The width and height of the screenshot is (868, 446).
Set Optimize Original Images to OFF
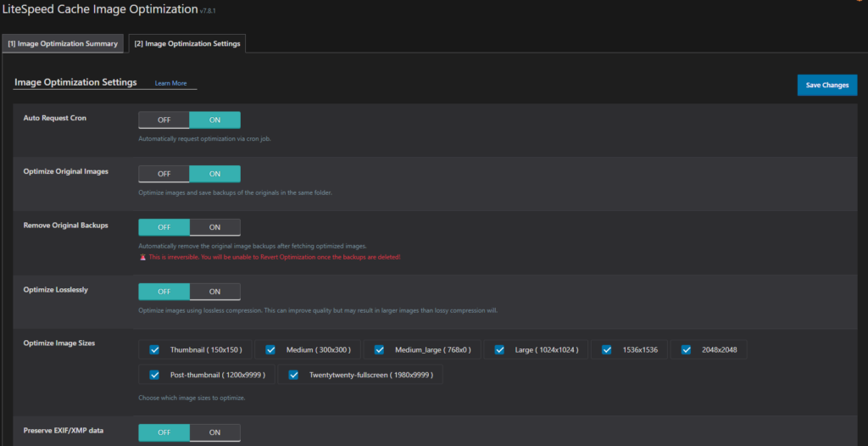[164, 174]
